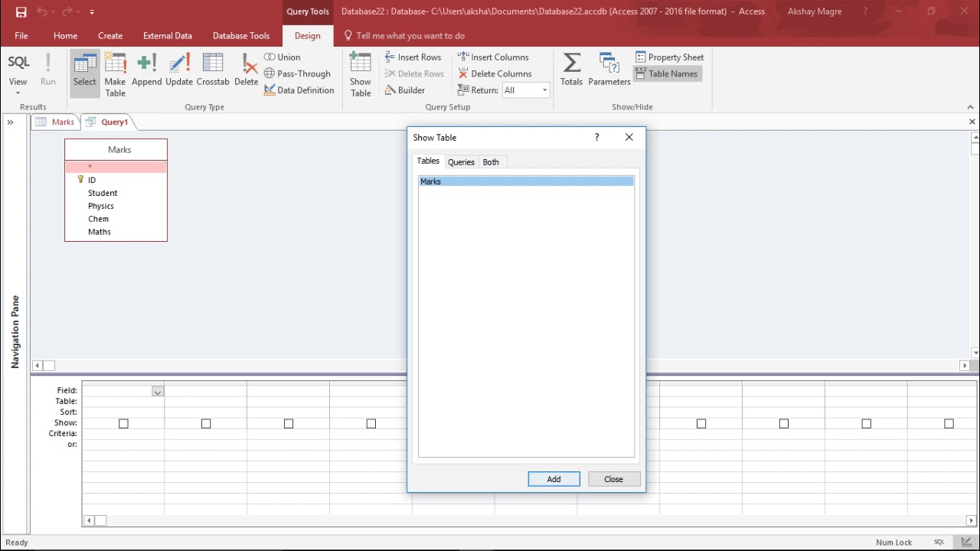
Task: Close the Query1 document with X
Action: [972, 122]
